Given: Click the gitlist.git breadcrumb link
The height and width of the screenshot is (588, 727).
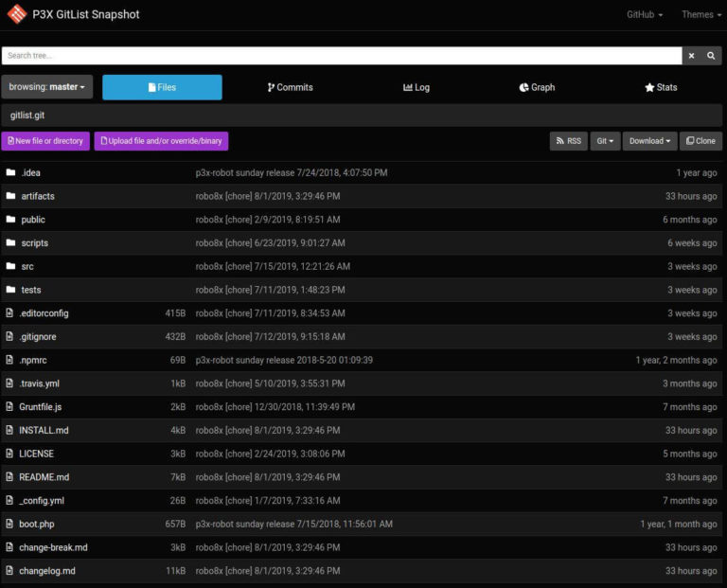Looking at the screenshot, I should (x=27, y=115).
